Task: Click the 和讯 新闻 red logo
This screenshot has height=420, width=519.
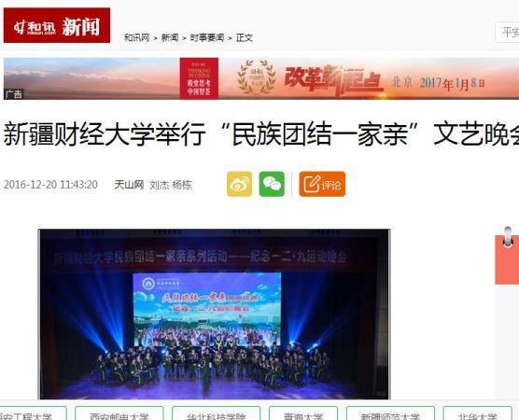Action: point(57,25)
